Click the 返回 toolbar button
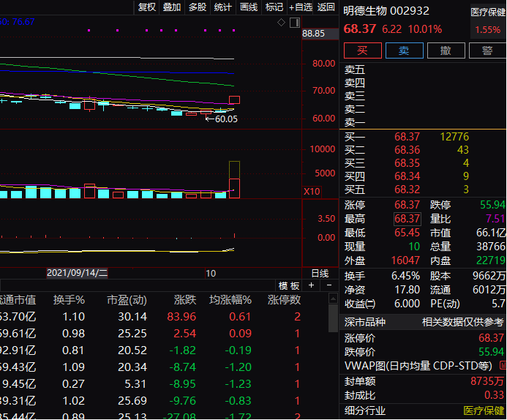Viewport: 507px width, 420px height. pos(326,7)
